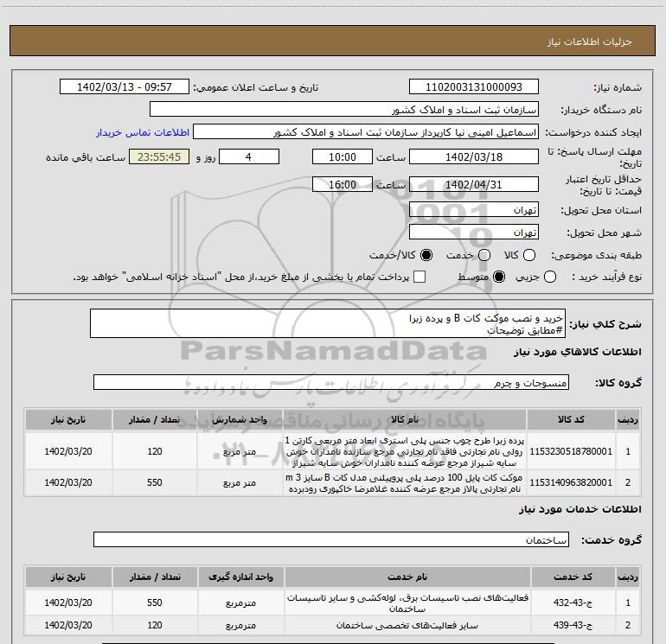Click the general need description text box

328,323
